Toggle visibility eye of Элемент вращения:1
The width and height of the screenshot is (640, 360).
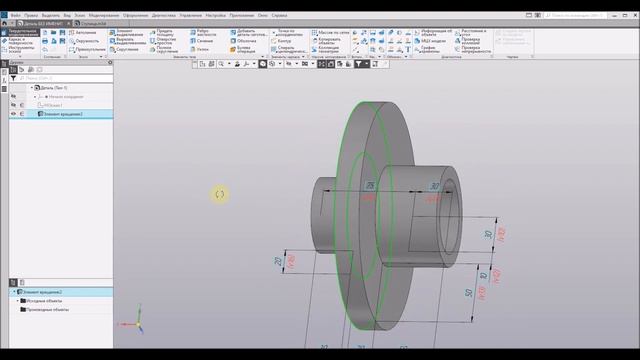tap(13, 114)
